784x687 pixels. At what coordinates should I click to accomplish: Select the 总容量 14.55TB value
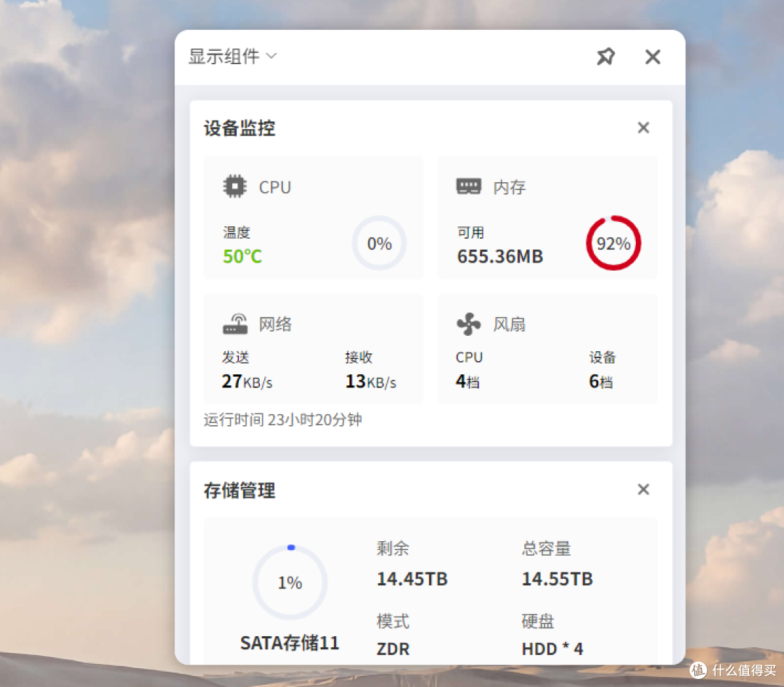coord(557,579)
